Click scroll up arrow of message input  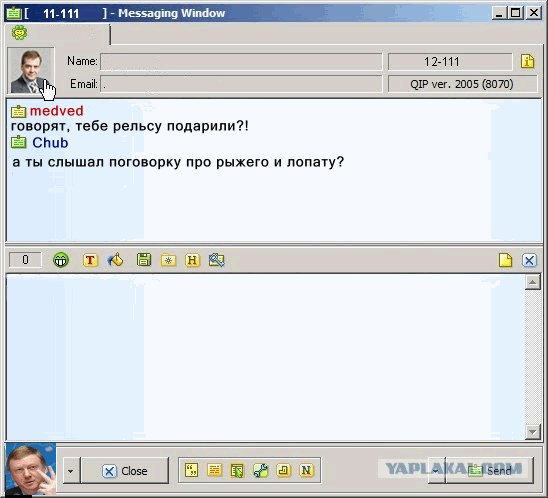point(533,282)
